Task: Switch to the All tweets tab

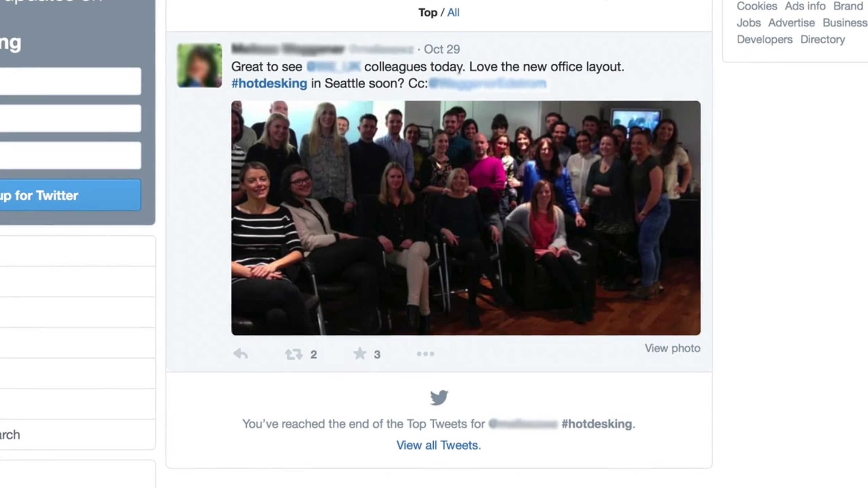Action: tap(453, 13)
